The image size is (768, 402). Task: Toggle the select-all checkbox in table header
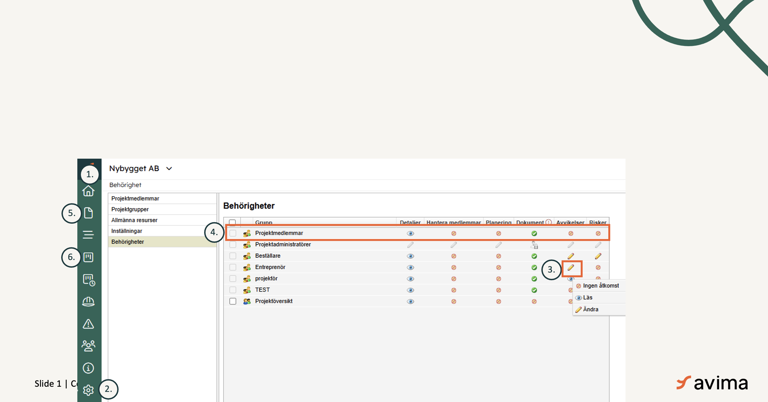pos(233,223)
